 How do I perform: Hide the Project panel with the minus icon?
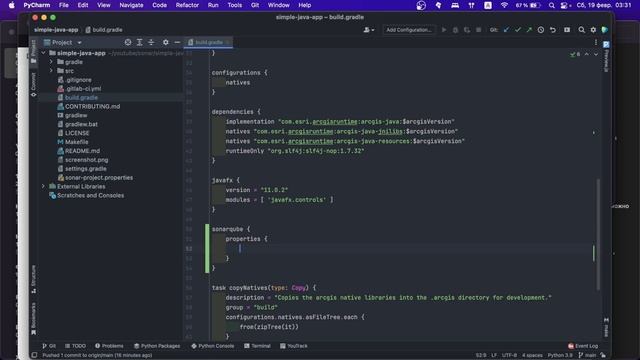(x=177, y=42)
